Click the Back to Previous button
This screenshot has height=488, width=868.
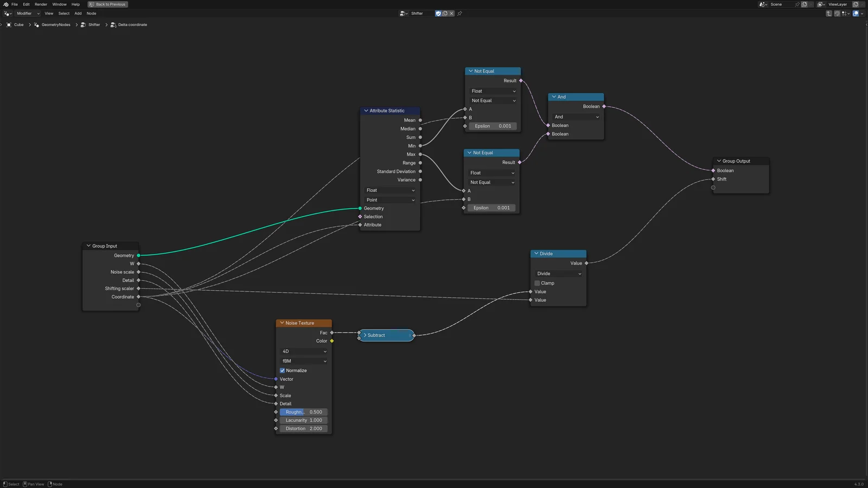click(108, 4)
